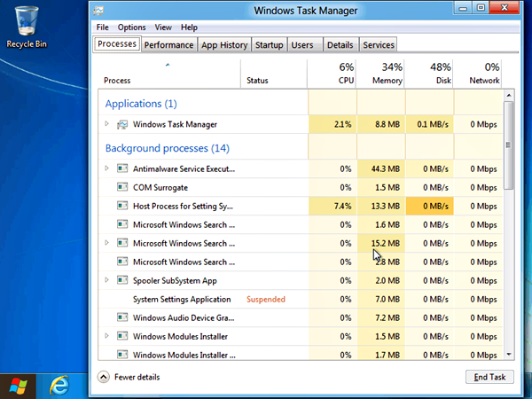
Task: Open Internet Explorer from the taskbar
Action: pos(60,386)
